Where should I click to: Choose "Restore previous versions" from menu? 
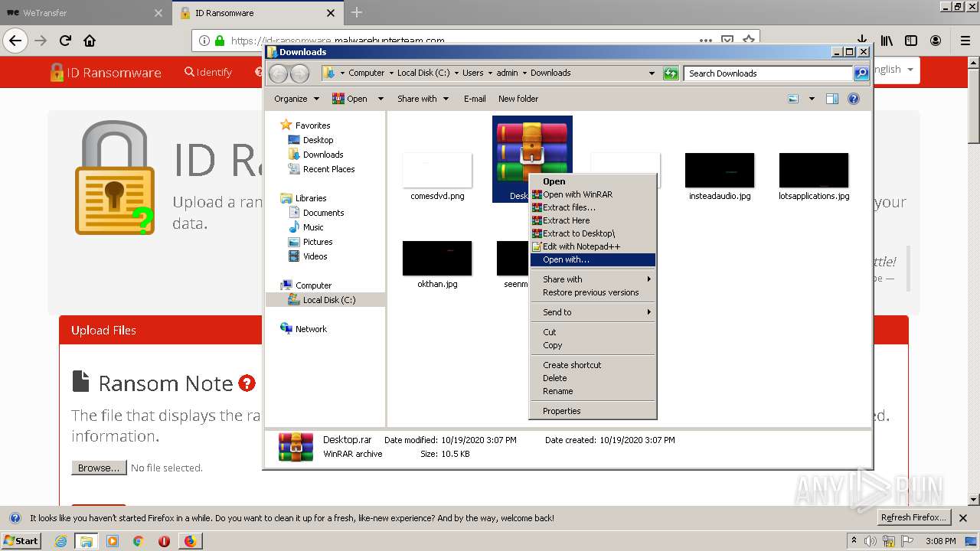point(593,292)
